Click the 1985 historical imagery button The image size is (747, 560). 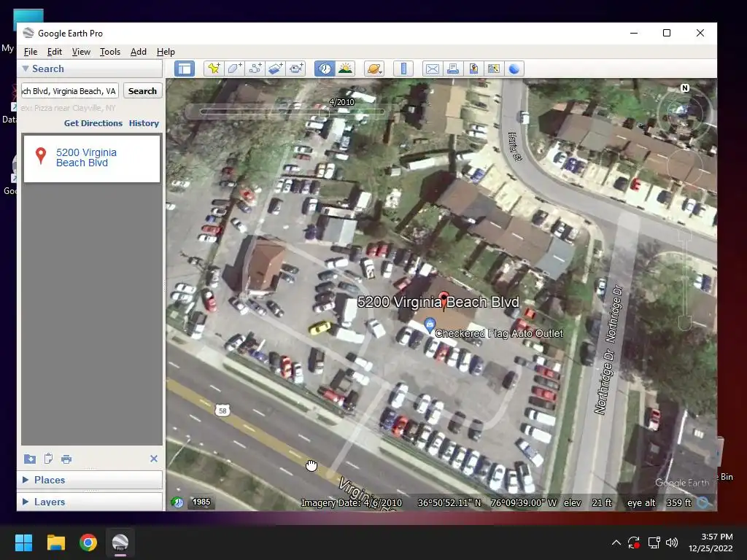201,502
